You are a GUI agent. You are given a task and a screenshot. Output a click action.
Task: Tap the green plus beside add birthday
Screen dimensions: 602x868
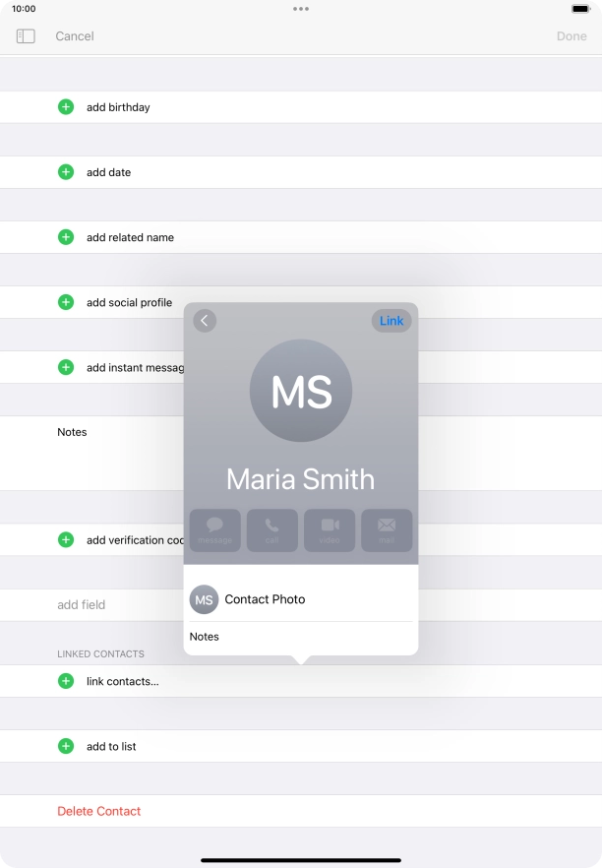click(66, 107)
